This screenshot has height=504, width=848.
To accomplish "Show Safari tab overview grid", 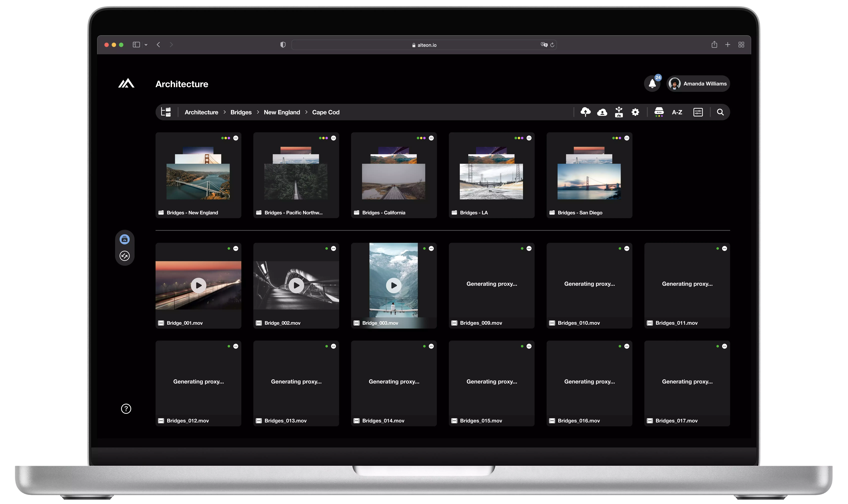I will (x=741, y=44).
